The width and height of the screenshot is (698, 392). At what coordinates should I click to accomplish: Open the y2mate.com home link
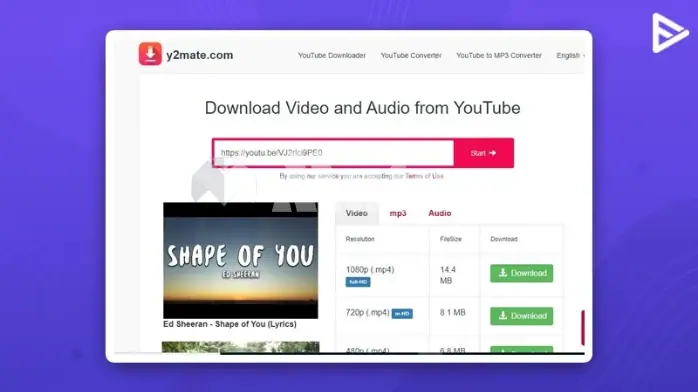199,55
